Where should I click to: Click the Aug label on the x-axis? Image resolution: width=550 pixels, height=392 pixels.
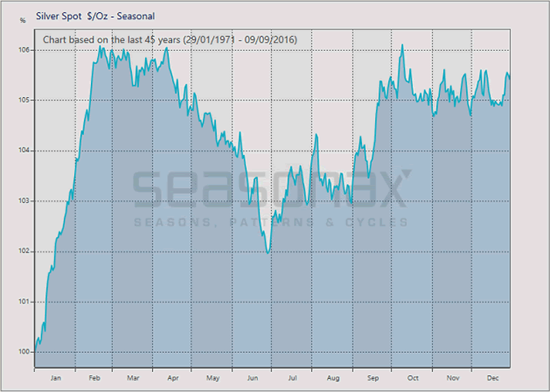click(x=333, y=377)
